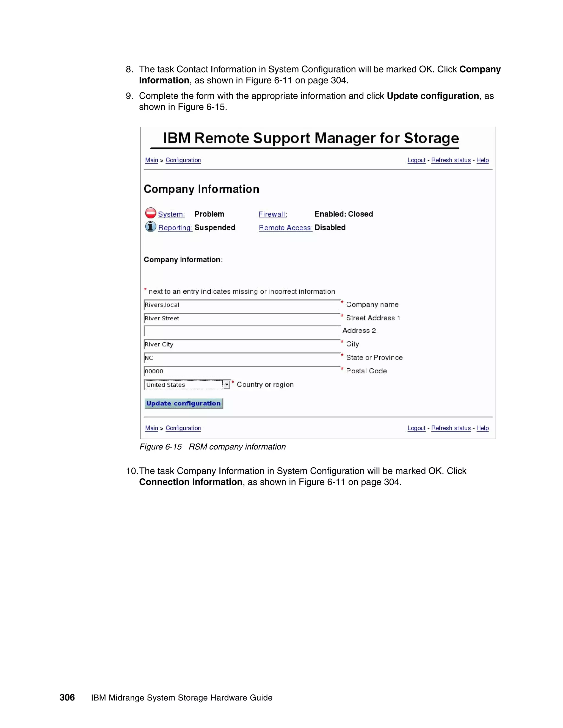This screenshot has width=563, height=728.
Task: Click the 'Company Information' page heading
Action: pyautogui.click(x=202, y=189)
